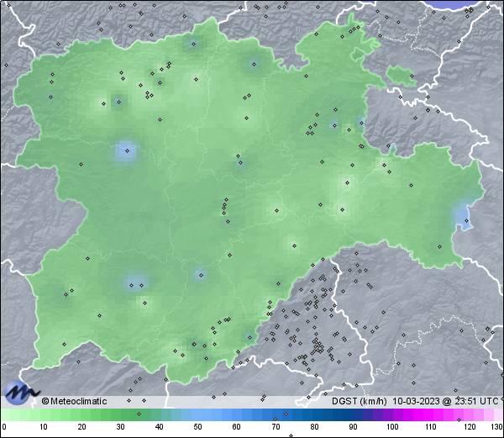Select the time 23:51 UTC
This screenshot has height=438, width=504.
(x=476, y=401)
